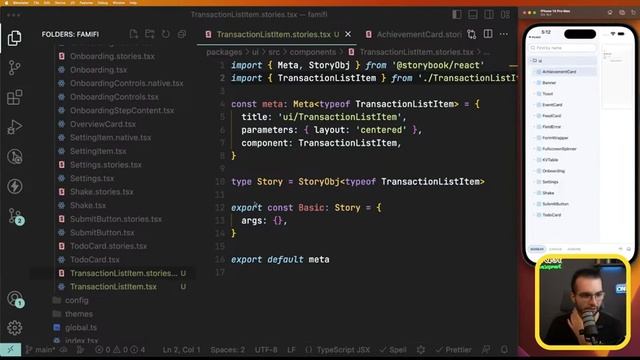Viewport: 640px width, 360px height.
Task: Open OverviewCard.tsx in file tree
Action: click(x=103, y=124)
